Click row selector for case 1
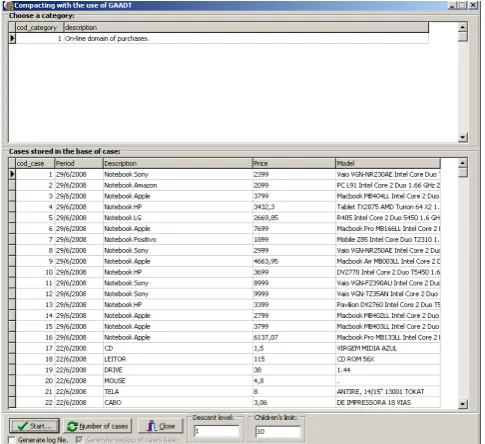 pos(12,174)
